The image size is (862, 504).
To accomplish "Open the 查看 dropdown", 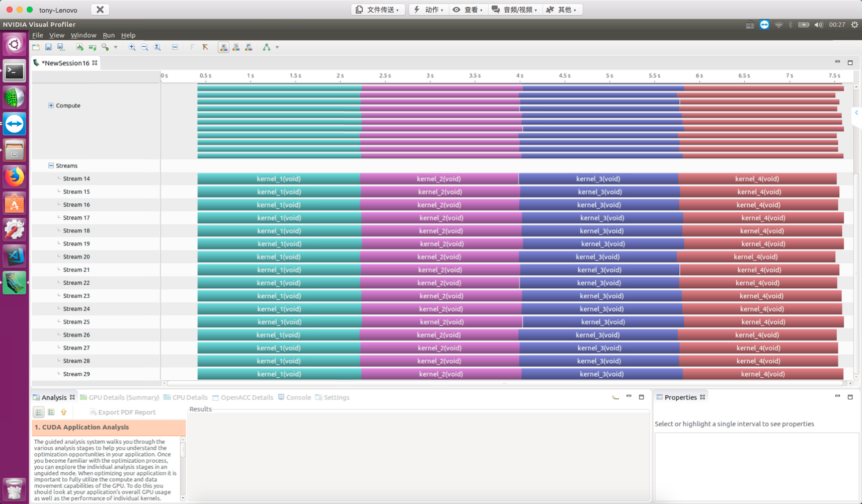I will (x=468, y=10).
